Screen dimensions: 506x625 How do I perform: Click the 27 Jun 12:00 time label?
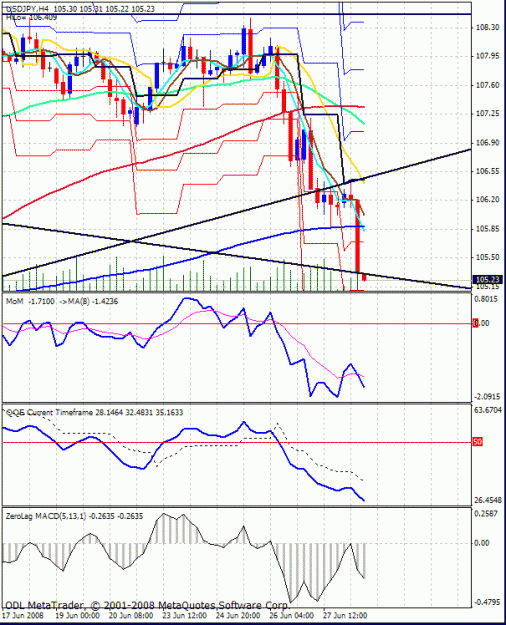click(345, 615)
